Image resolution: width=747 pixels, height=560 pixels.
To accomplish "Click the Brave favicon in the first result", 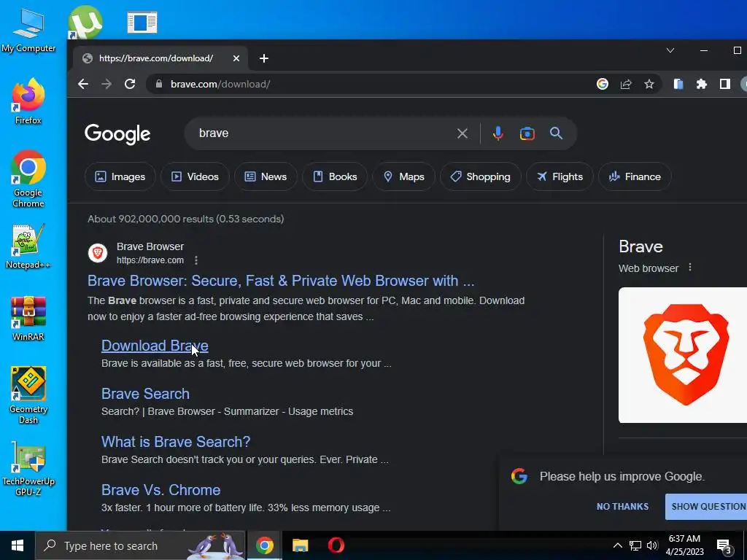I will (x=98, y=253).
